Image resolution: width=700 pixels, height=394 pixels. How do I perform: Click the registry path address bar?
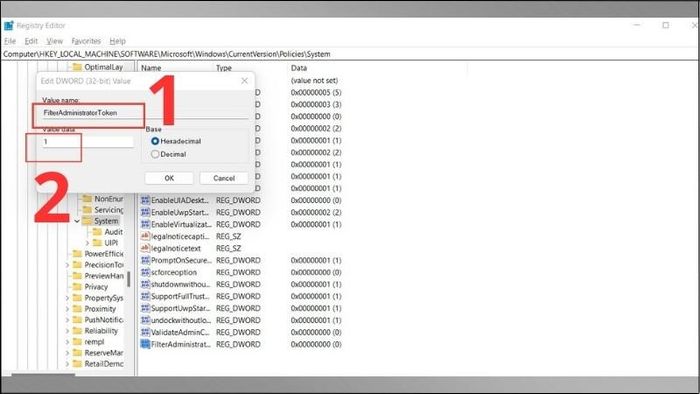tap(350, 54)
